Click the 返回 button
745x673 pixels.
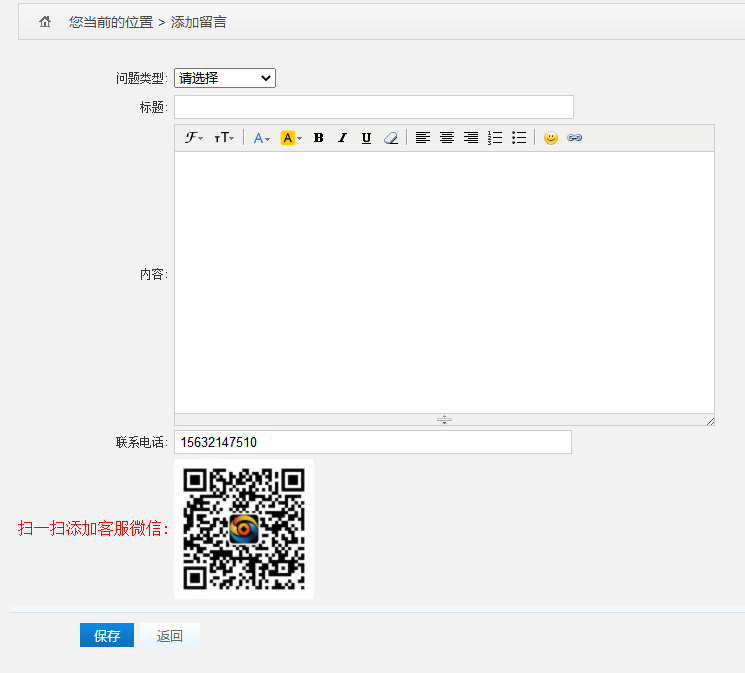pos(170,636)
